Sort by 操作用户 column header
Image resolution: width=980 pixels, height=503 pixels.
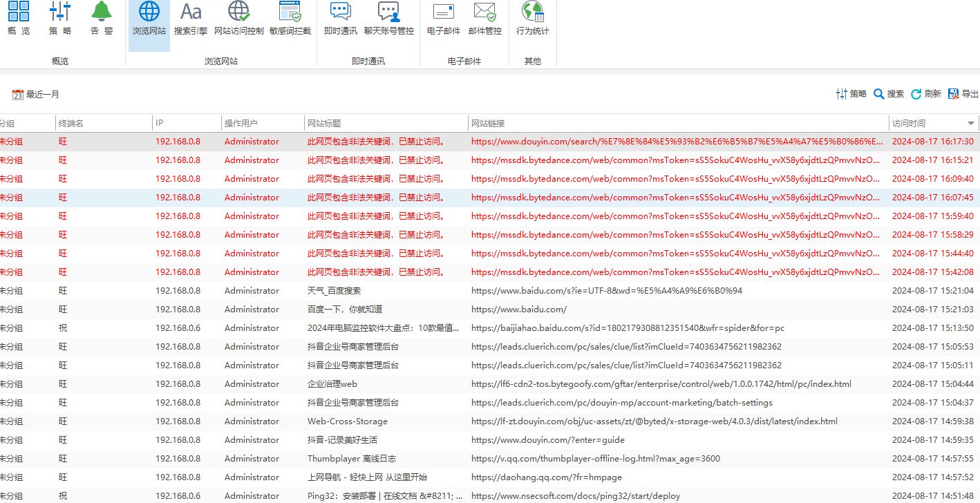point(263,123)
